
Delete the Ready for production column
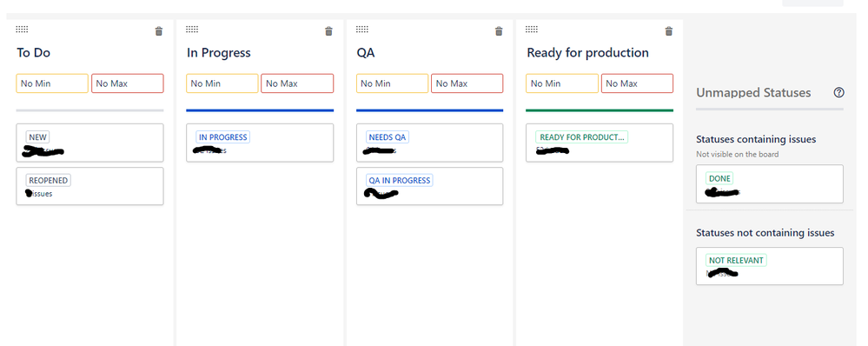[669, 31]
